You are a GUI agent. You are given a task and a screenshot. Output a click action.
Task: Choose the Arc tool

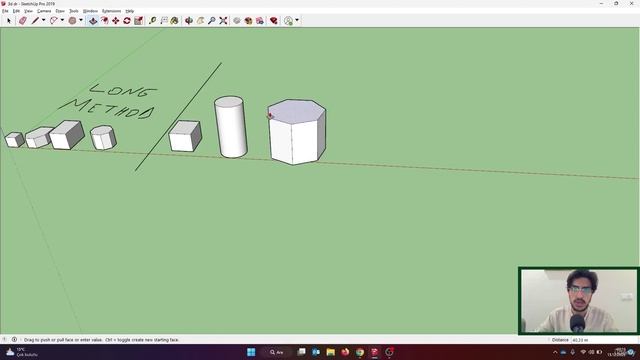coord(53,20)
